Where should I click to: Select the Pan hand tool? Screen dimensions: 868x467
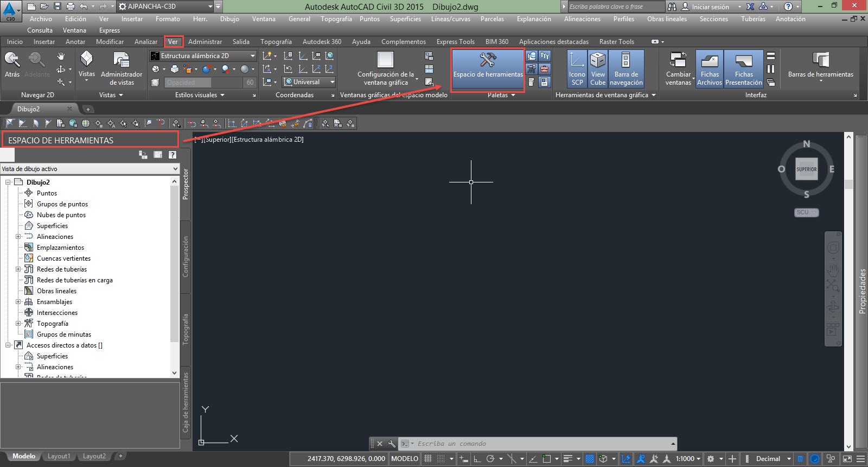click(61, 56)
